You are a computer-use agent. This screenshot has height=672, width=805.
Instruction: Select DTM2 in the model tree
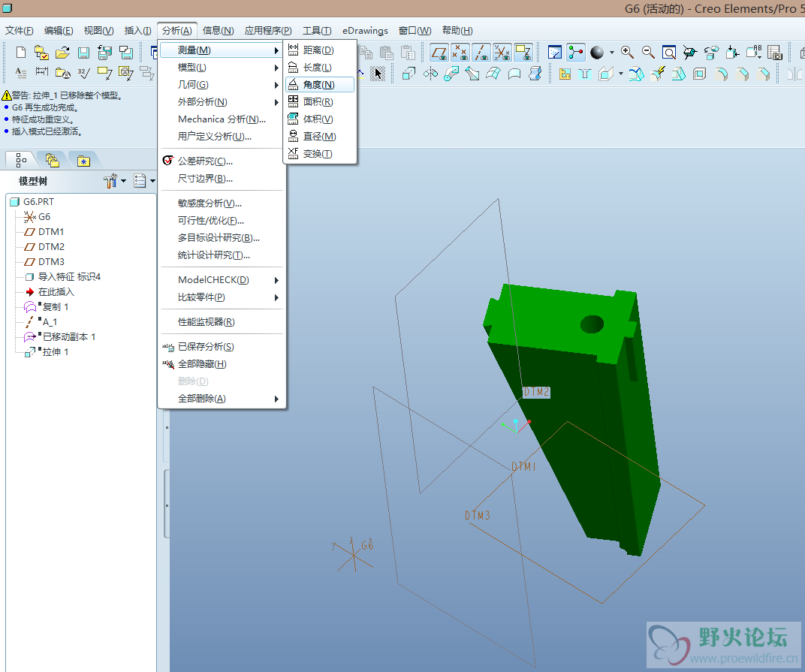pos(51,247)
